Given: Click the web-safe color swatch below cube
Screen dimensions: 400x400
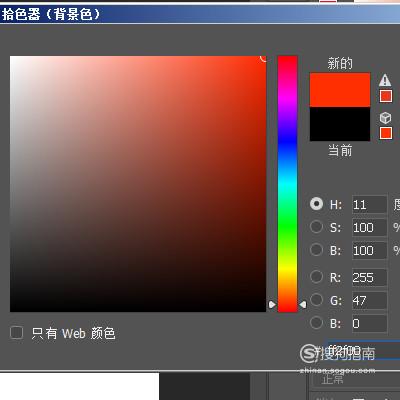Looking at the screenshot, I should 386,133.
